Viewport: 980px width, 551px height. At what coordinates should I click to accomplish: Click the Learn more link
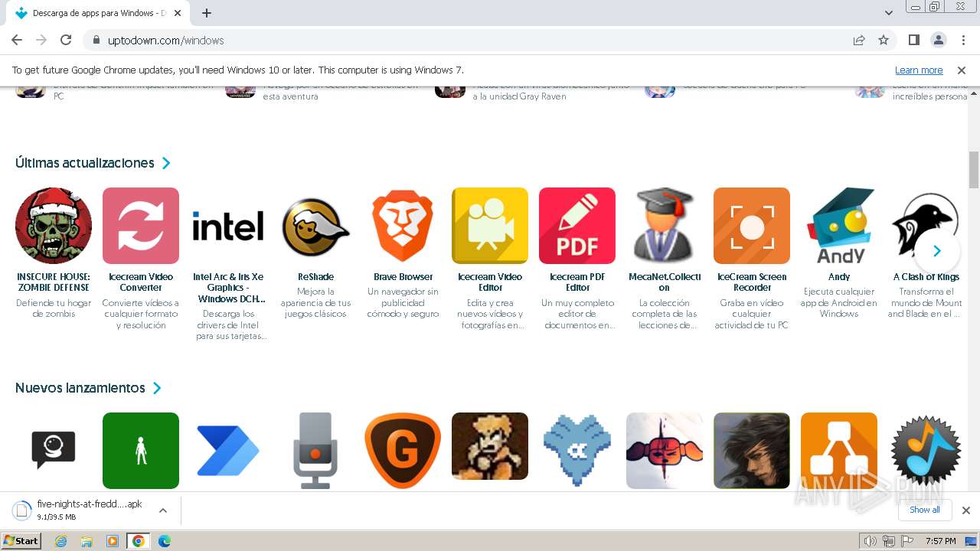[919, 70]
